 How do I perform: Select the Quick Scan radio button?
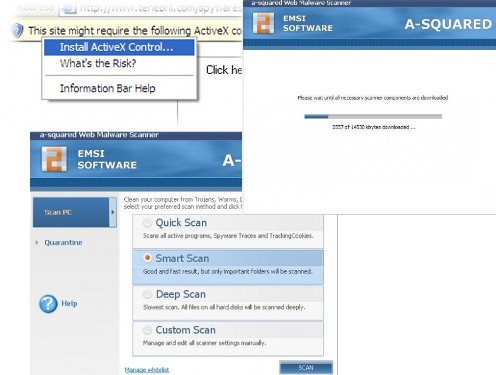pos(147,222)
